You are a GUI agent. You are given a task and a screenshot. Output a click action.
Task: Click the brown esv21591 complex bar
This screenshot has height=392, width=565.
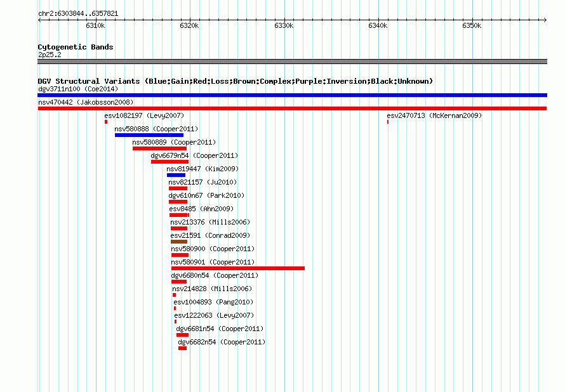coord(179,242)
